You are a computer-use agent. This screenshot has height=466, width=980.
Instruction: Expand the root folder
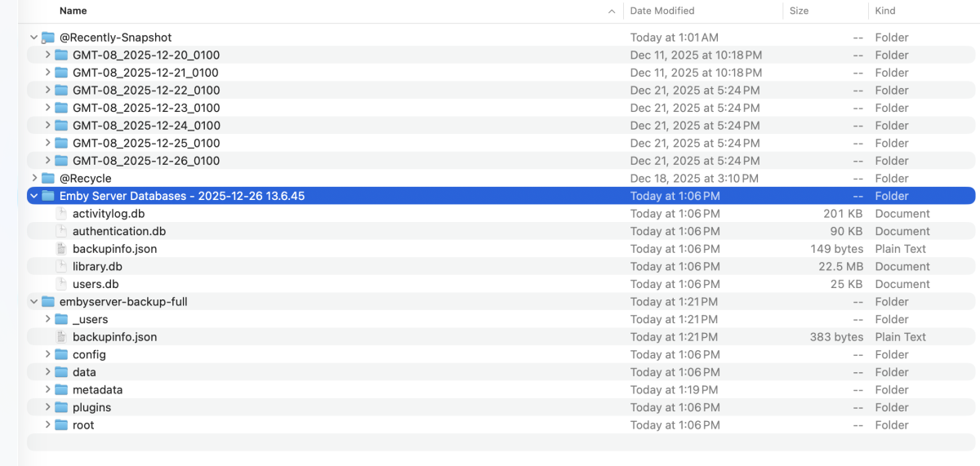tap(48, 425)
